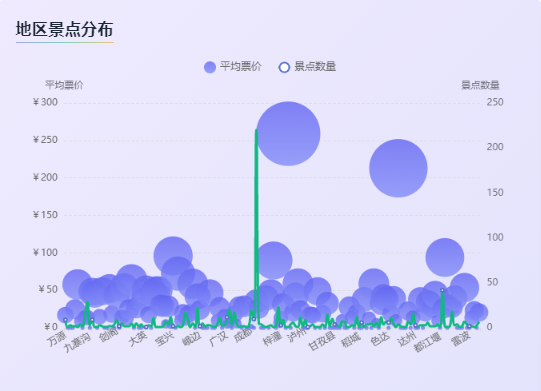Click the 广汉 axis label
The height and width of the screenshot is (391, 541).
pyautogui.click(x=219, y=339)
